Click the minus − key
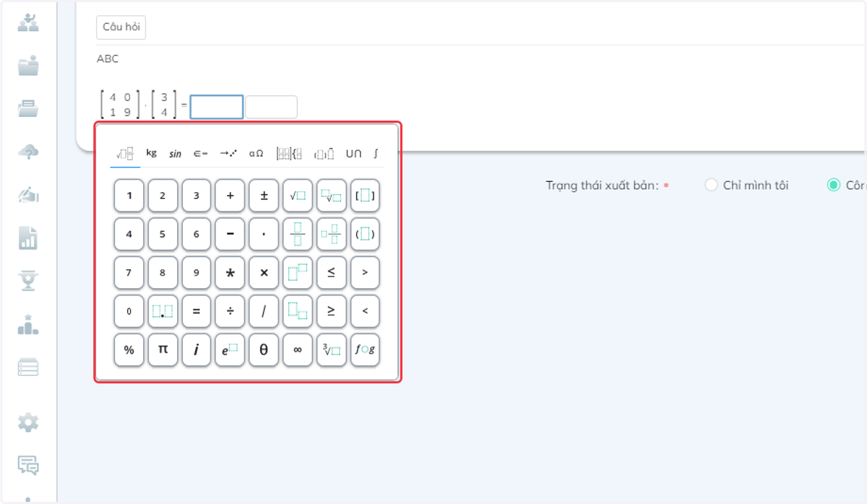The width and height of the screenshot is (867, 504). [x=230, y=234]
